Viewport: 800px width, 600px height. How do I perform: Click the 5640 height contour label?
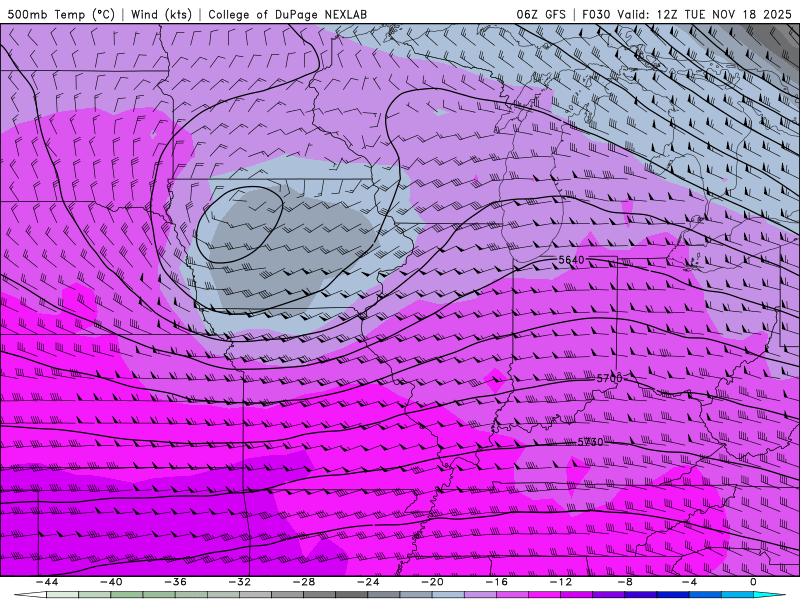pyautogui.click(x=571, y=260)
